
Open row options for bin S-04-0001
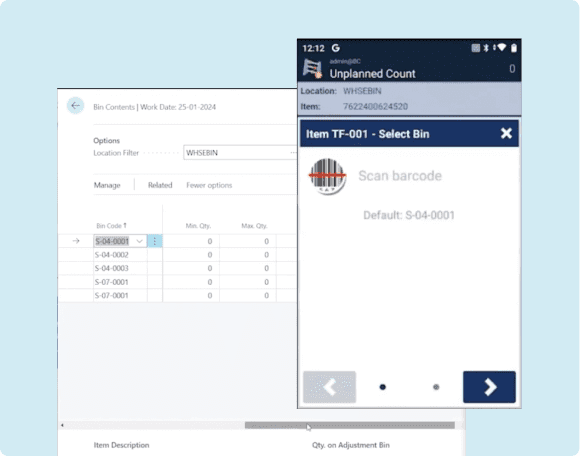click(x=155, y=241)
